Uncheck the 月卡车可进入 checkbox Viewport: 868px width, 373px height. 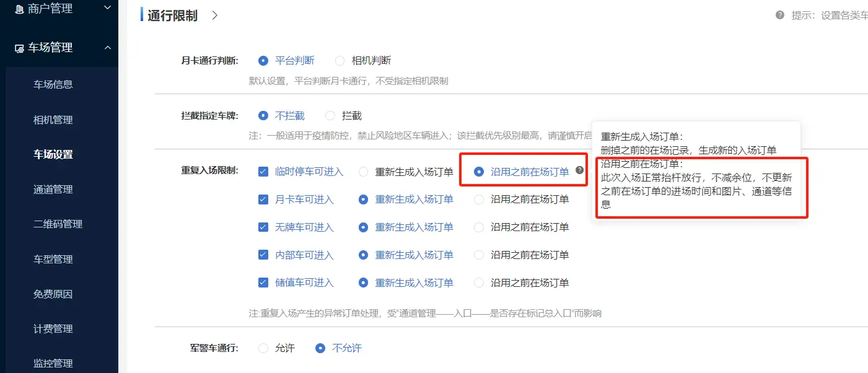[x=263, y=200]
